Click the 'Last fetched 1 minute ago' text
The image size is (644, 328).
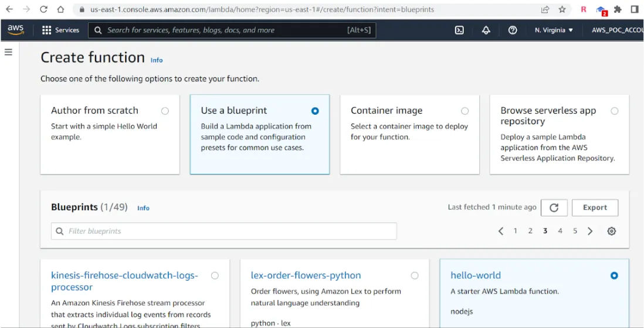tap(492, 207)
